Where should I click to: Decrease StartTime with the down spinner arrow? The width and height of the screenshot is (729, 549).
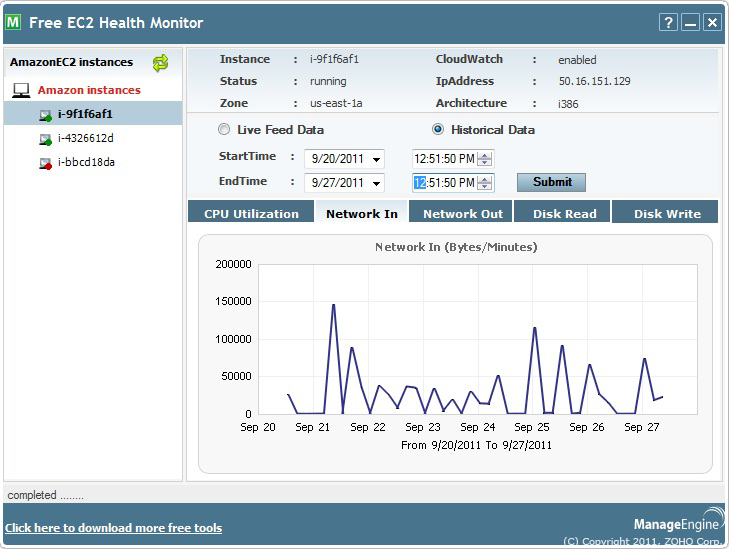click(x=484, y=163)
